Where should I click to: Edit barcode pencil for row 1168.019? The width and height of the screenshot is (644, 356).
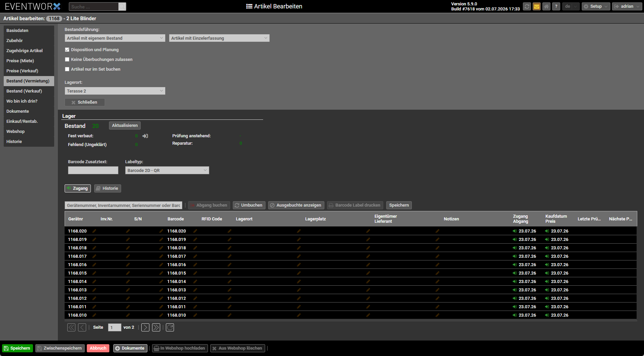click(x=195, y=240)
